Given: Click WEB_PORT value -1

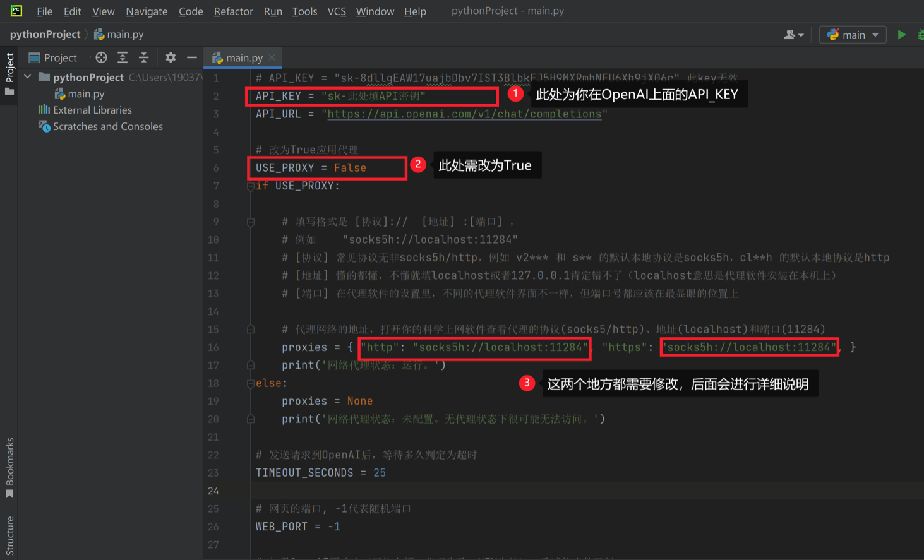Looking at the screenshot, I should (x=334, y=527).
